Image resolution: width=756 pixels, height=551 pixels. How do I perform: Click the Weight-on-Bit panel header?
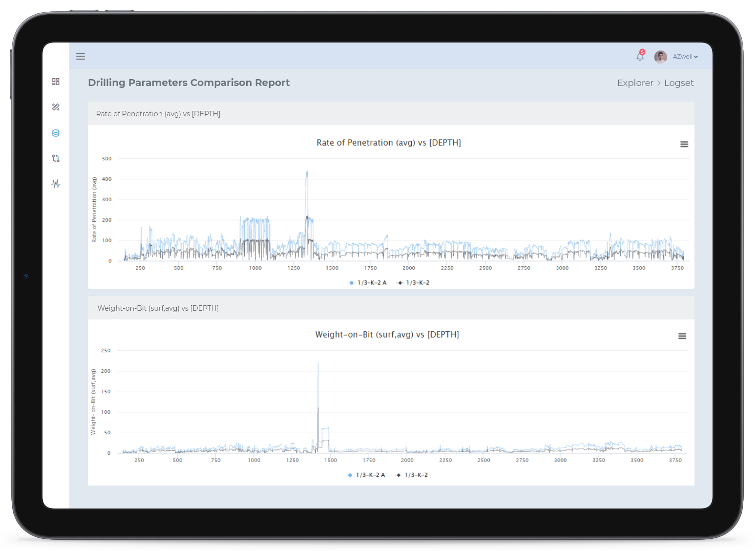point(158,308)
